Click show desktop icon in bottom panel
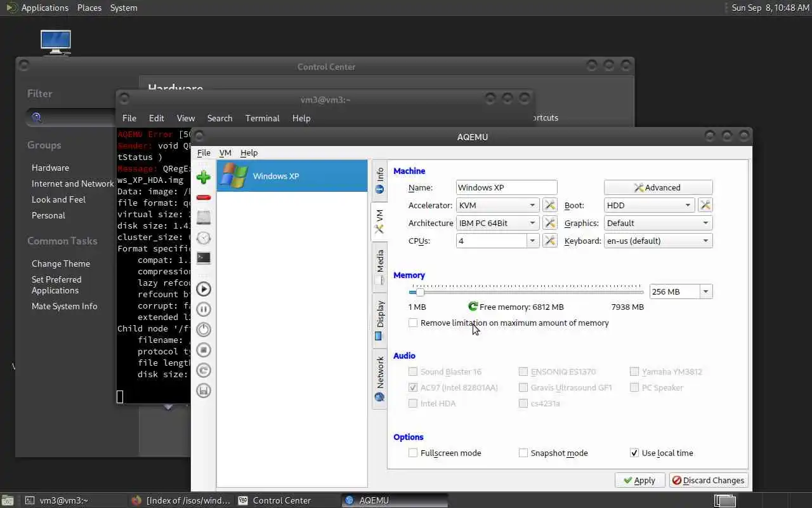 coord(8,500)
